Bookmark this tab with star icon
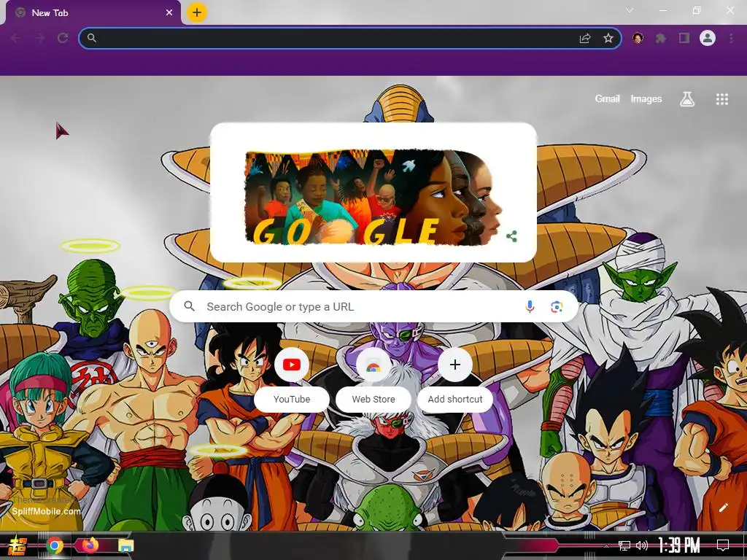 tap(608, 38)
